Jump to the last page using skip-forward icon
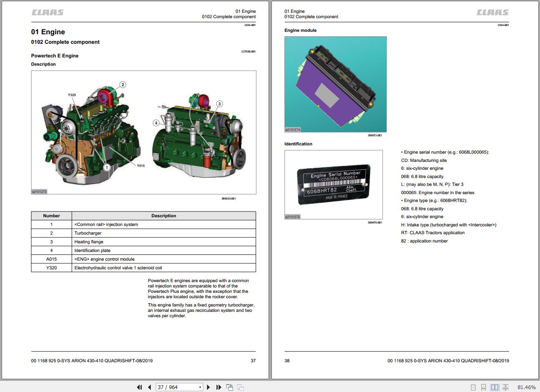Viewport: 540px width, 392px height. (219, 387)
